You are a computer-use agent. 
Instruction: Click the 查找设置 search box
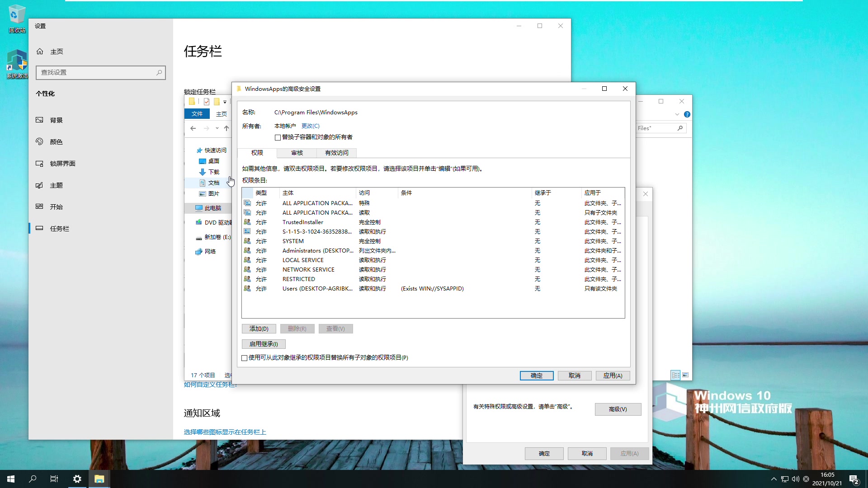click(x=100, y=72)
